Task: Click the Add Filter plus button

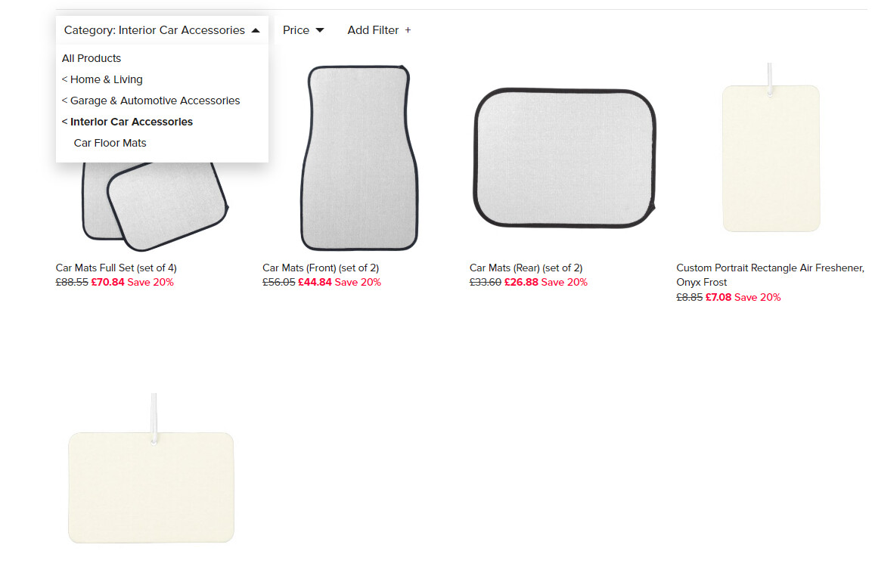Action: tap(379, 30)
